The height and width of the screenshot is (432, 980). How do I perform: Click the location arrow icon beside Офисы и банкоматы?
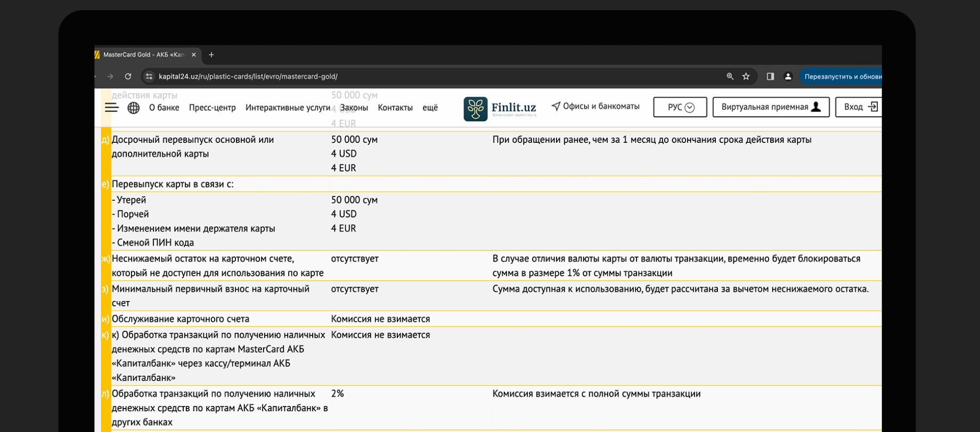[x=556, y=107]
